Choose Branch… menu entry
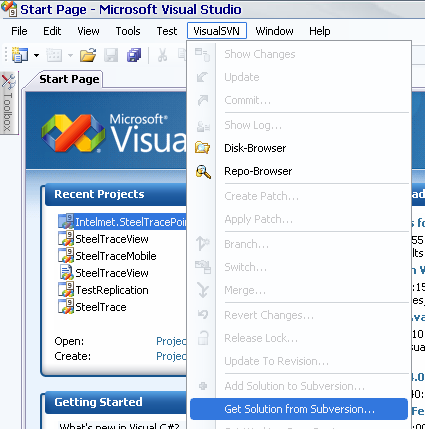 point(299,244)
